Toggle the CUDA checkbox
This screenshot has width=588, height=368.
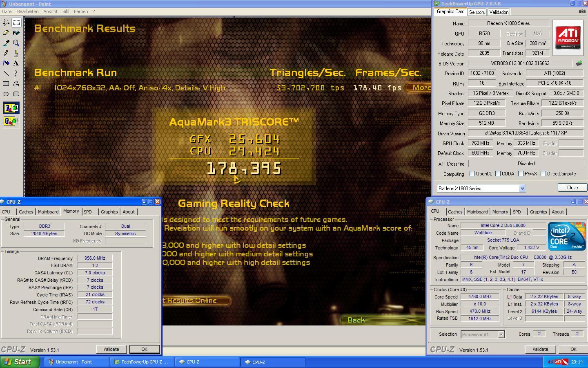(498, 174)
